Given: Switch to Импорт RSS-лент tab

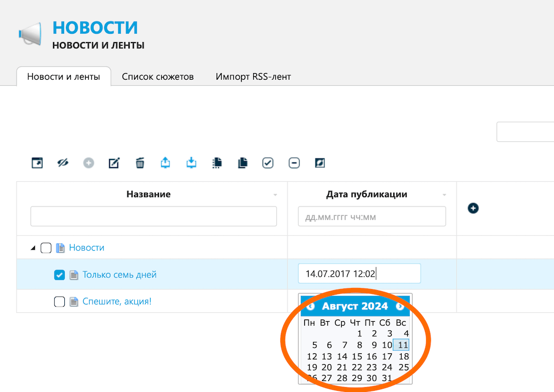Looking at the screenshot, I should click(253, 76).
